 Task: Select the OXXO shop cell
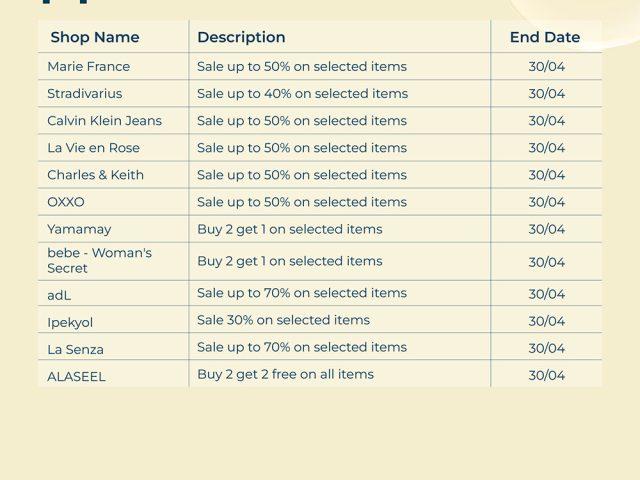(66, 201)
